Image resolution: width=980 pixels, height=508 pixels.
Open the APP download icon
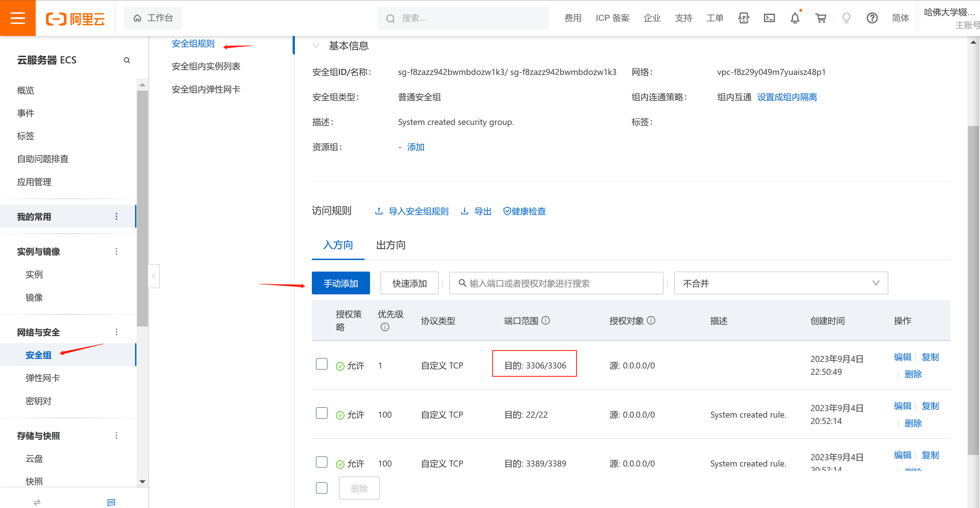click(744, 18)
